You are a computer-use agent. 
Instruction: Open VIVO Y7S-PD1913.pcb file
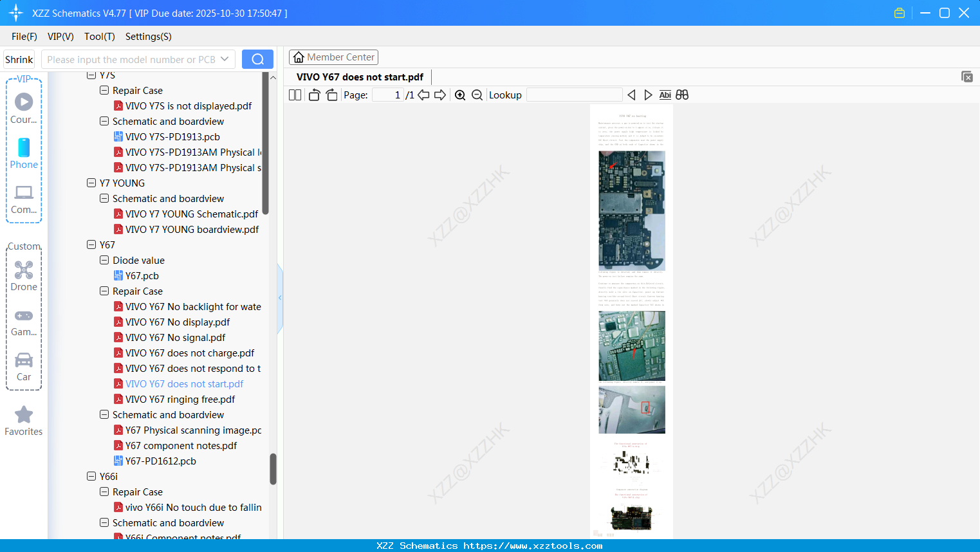172,136
